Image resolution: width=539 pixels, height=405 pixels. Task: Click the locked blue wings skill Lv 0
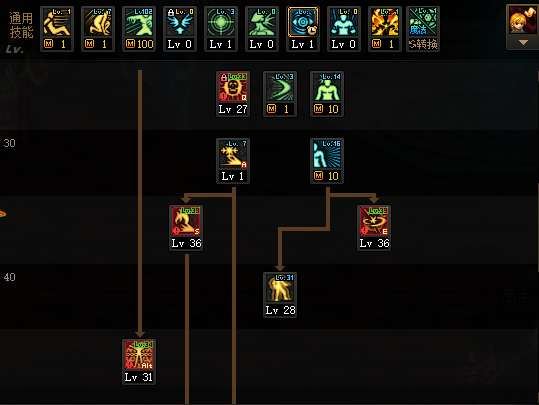point(179,22)
